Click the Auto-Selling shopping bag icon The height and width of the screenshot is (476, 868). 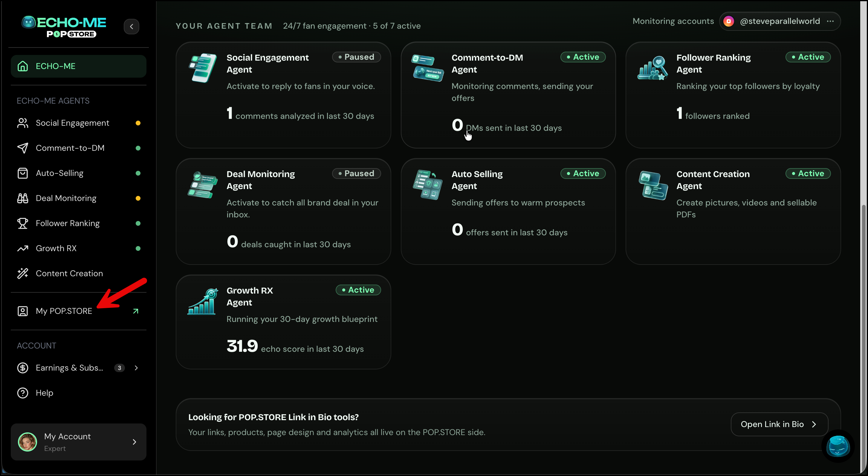pyautogui.click(x=23, y=173)
